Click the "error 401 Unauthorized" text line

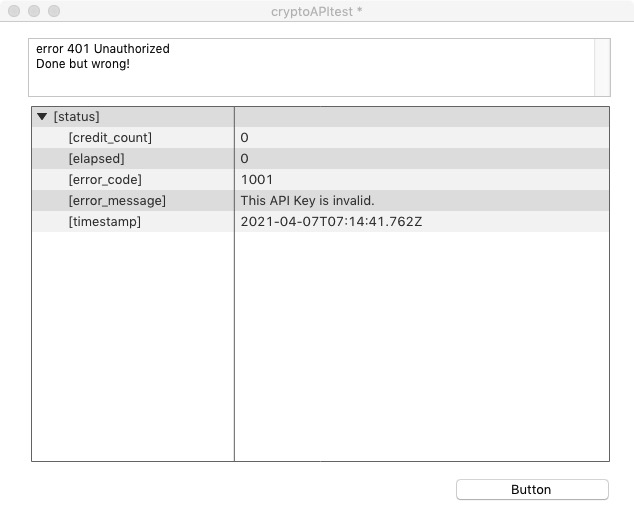pyautogui.click(x=102, y=49)
